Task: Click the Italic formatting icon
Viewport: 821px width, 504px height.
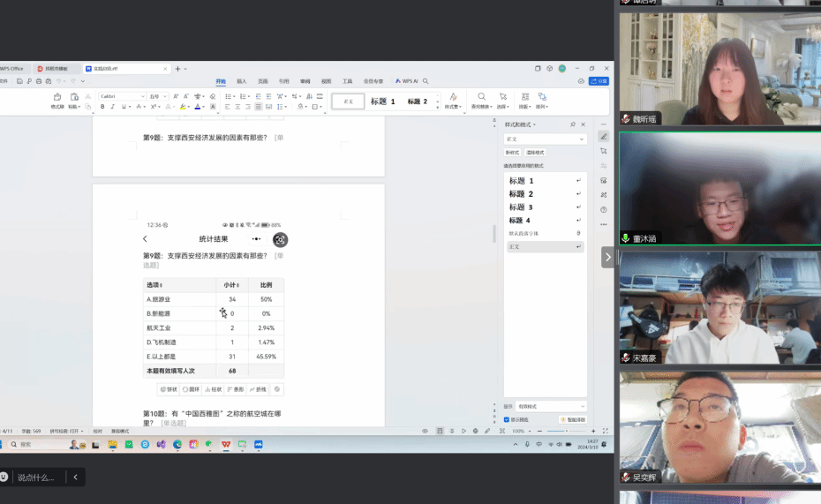Action: click(x=113, y=107)
